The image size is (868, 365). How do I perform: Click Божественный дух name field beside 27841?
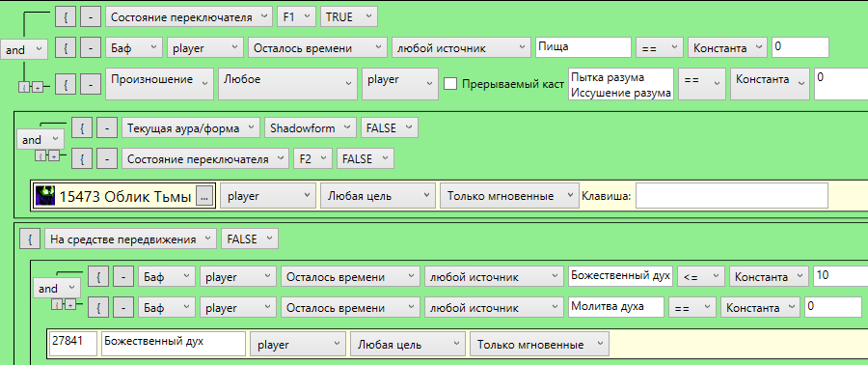pos(174,344)
